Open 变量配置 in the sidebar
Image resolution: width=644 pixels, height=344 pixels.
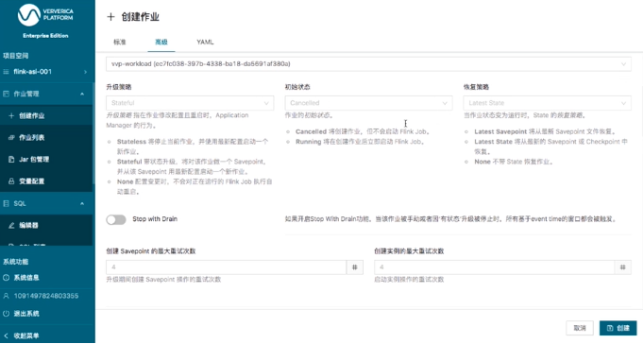(x=47, y=181)
